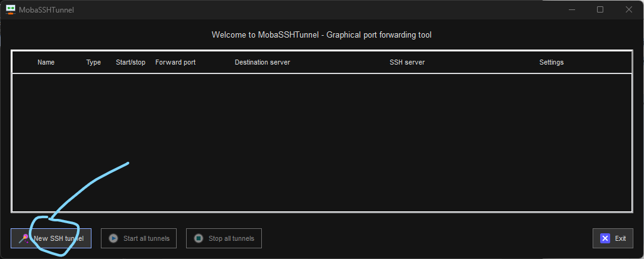
Task: Select the Name column header
Action: pyautogui.click(x=46, y=63)
